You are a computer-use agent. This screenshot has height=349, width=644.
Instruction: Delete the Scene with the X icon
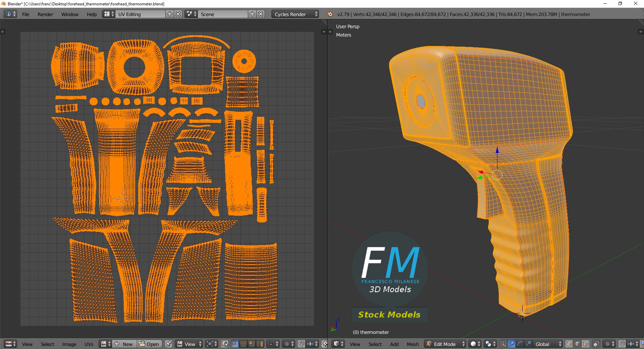coord(261,14)
